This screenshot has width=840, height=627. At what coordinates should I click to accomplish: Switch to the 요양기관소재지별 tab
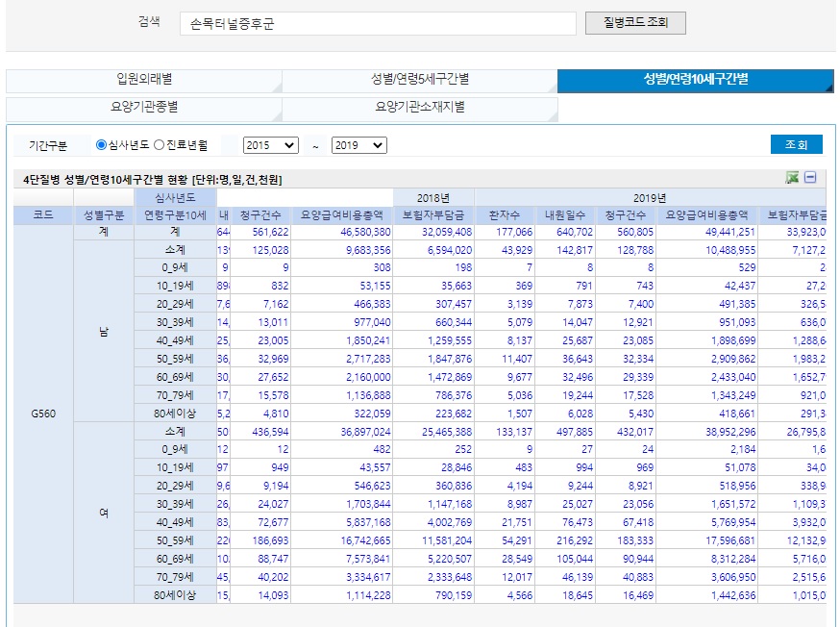point(420,108)
